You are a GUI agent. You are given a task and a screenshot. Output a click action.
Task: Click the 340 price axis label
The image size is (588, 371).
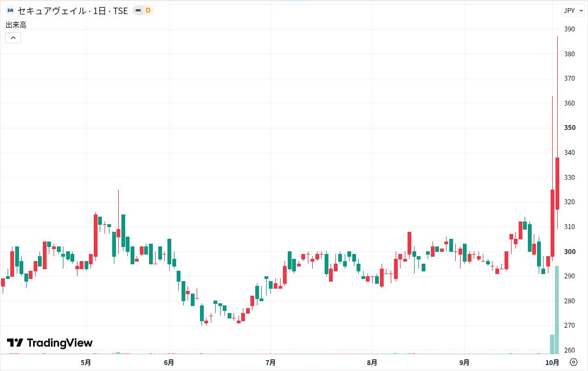tap(569, 153)
